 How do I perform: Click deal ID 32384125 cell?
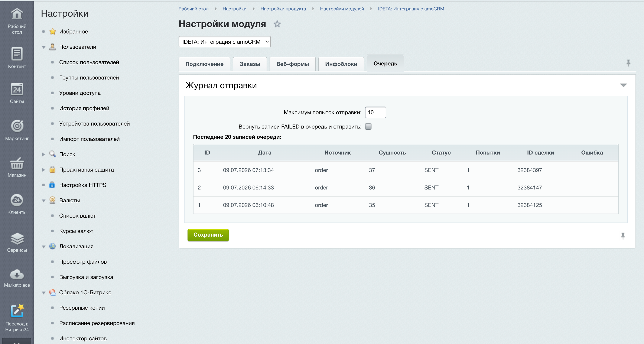coord(530,205)
